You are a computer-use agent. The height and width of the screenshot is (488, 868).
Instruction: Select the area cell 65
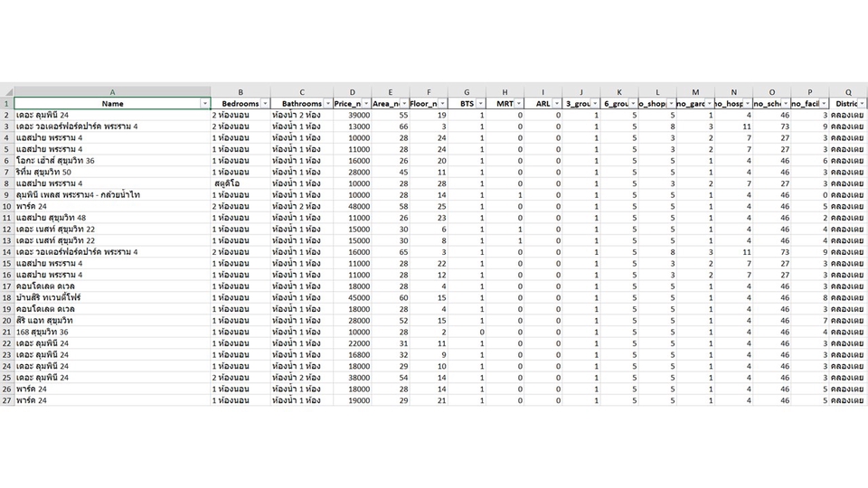click(391, 252)
